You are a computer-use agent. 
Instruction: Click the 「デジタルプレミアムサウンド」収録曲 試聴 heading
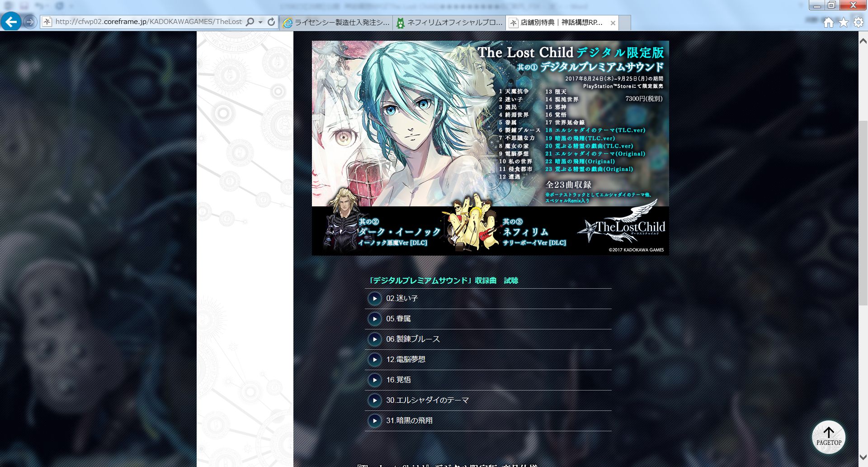443,281
